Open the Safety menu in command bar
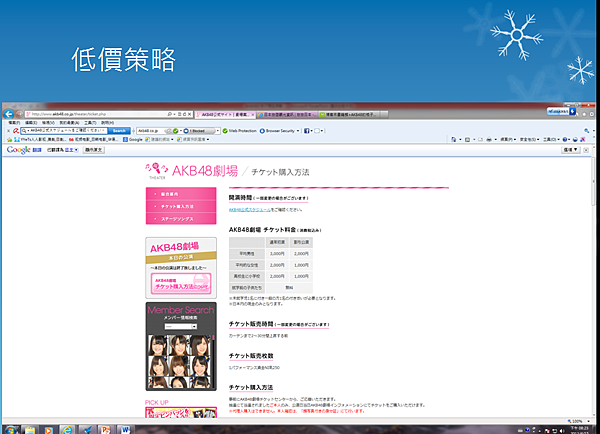600x434 pixels. 529,140
